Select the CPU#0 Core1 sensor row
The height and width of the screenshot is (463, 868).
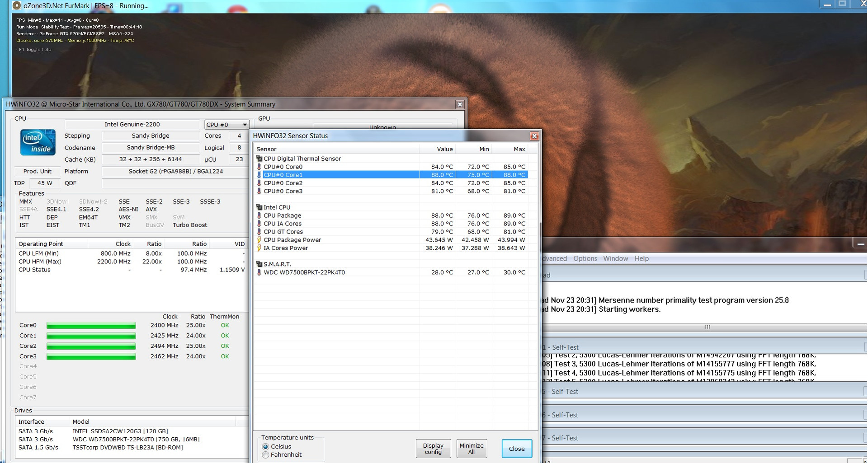pos(391,175)
